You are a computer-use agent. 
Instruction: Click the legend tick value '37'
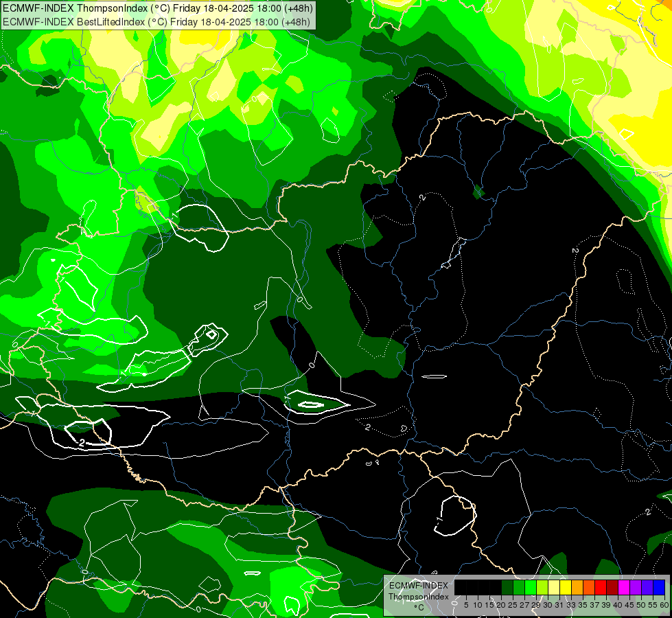[x=595, y=605]
